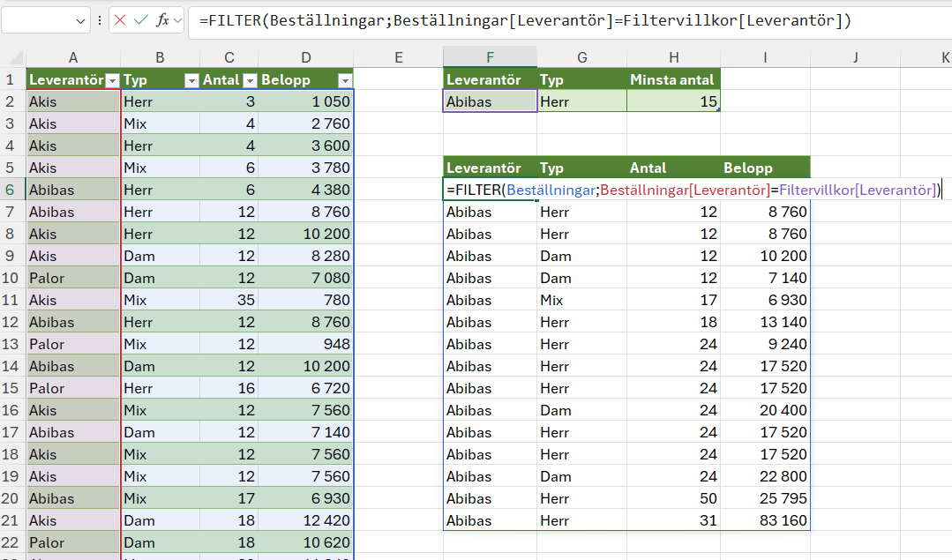Select all cells with corner triangle

click(x=15, y=57)
